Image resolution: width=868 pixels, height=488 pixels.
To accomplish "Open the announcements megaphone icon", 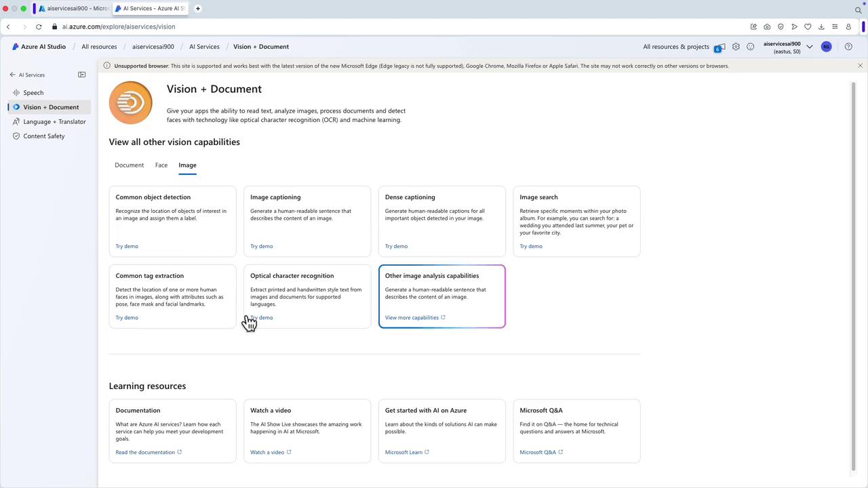I will click(719, 47).
